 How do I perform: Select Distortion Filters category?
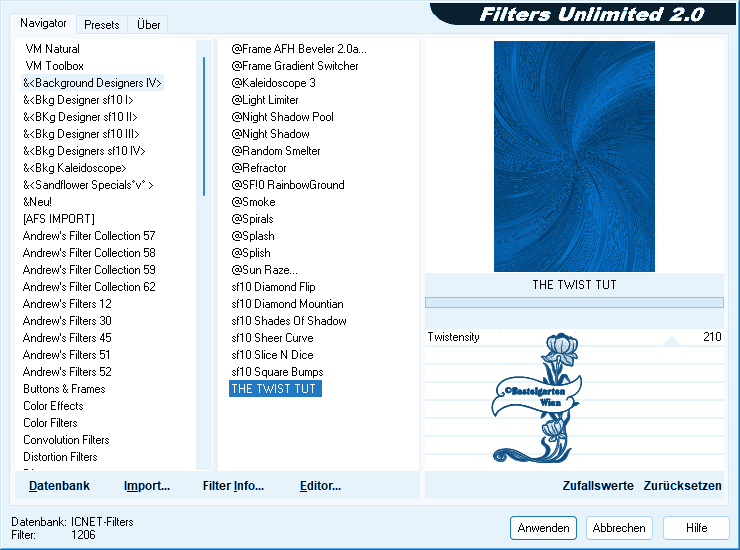(x=60, y=457)
